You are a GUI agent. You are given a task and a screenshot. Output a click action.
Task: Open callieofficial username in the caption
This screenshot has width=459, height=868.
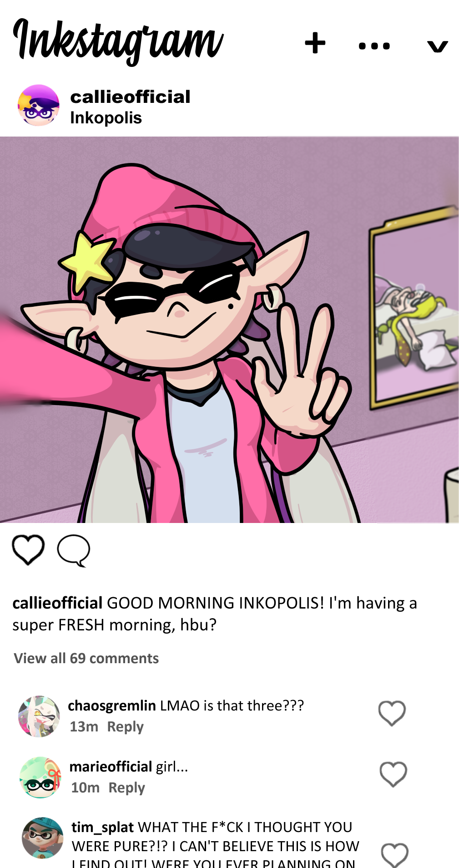[57, 603]
